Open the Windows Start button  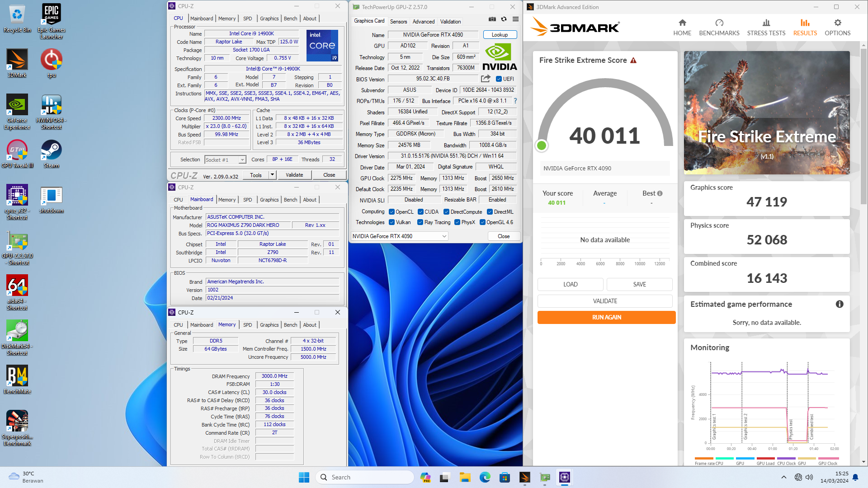coord(304,477)
